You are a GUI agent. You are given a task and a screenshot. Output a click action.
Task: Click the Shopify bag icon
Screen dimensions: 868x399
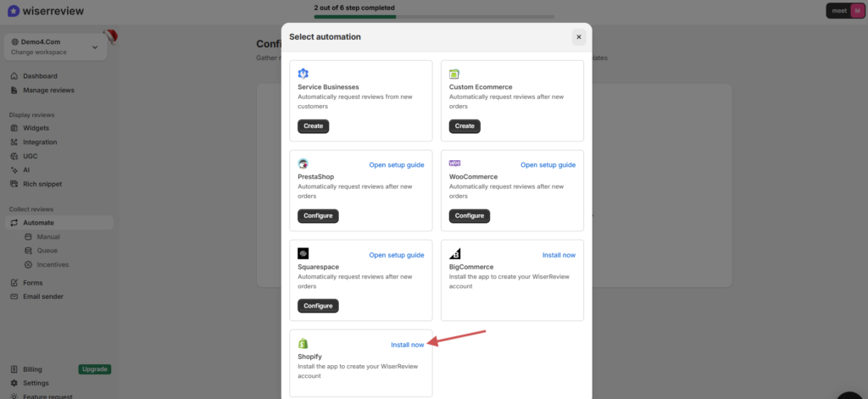tap(303, 343)
